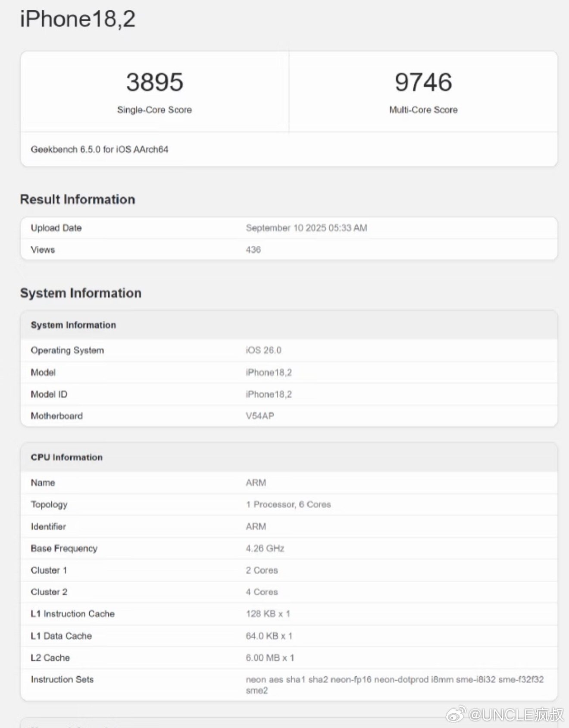Select the 2 Cores value
This screenshot has width=569, height=728.
point(262,570)
